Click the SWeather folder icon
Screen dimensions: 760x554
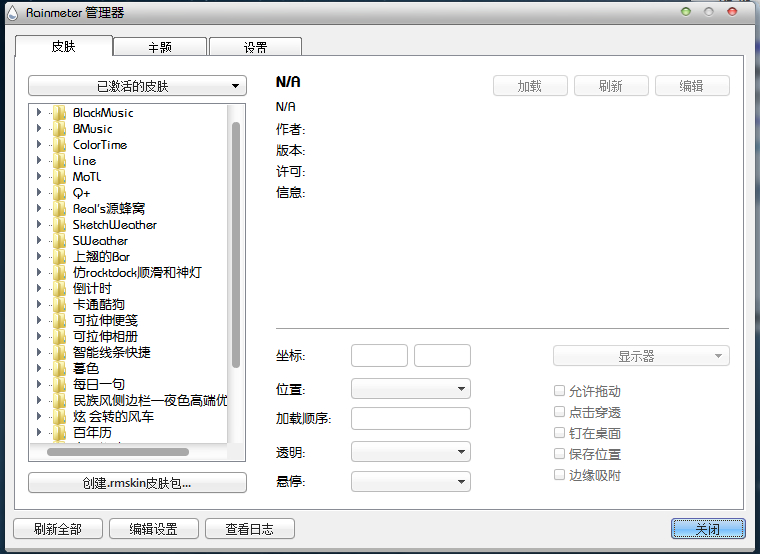pyautogui.click(x=59, y=240)
